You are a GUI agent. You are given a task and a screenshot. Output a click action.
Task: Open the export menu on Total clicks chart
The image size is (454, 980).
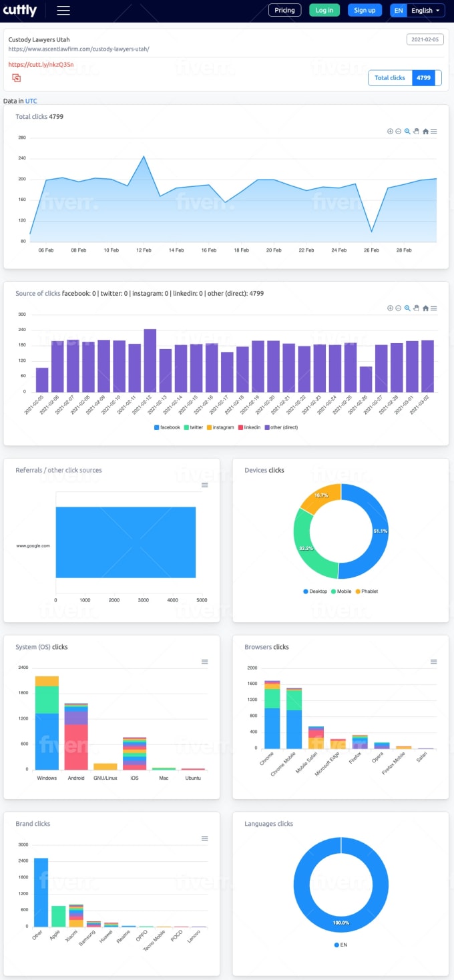tap(434, 132)
